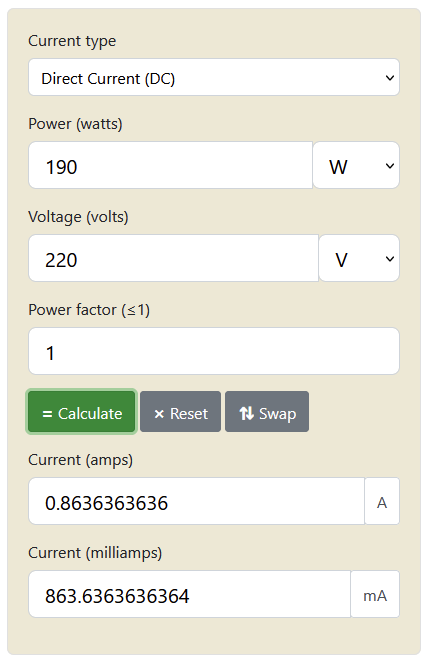Viewport: 432px width, 663px height.
Task: Click the Calculate button
Action: click(x=82, y=412)
